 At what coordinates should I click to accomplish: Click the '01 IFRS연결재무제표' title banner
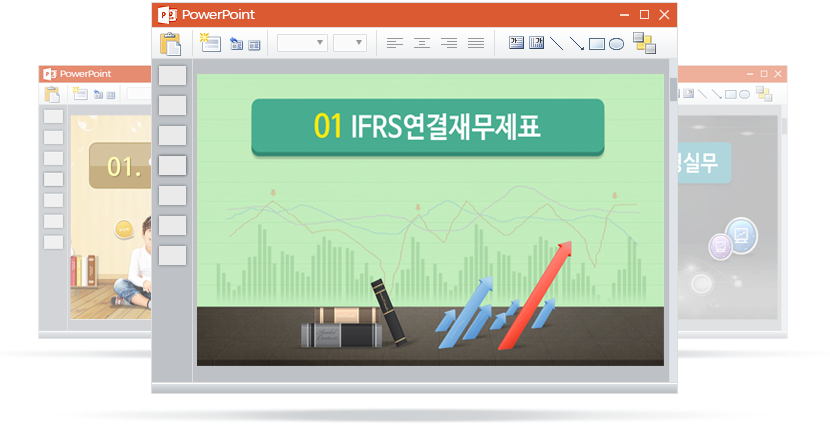point(427,126)
